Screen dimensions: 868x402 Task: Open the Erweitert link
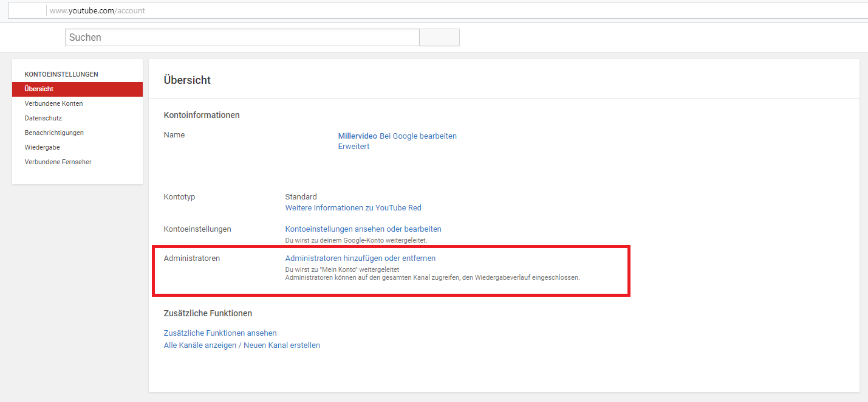tap(354, 147)
